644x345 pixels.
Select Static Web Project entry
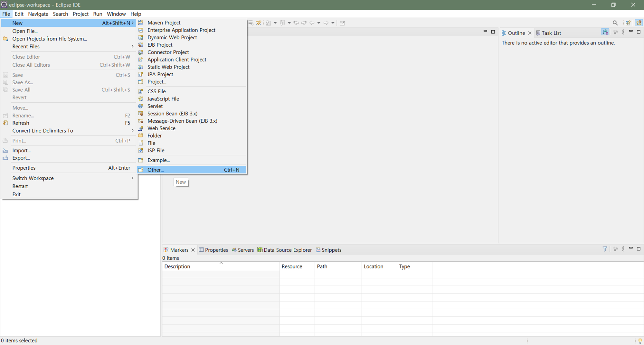pyautogui.click(x=192, y=67)
